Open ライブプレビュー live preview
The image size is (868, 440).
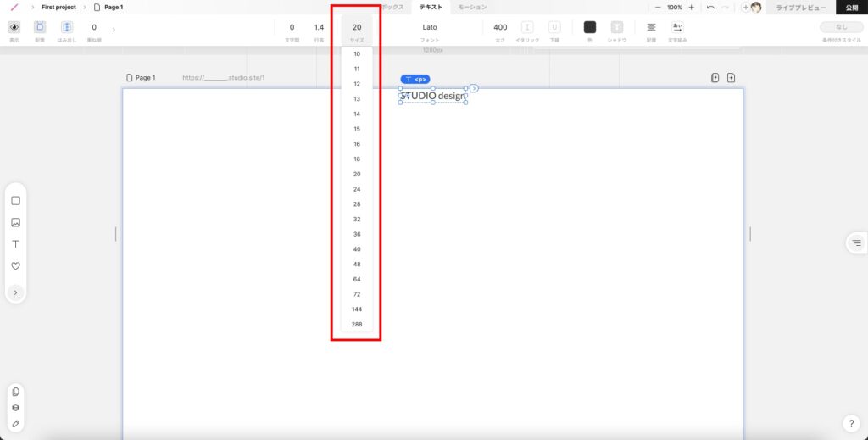(x=800, y=8)
